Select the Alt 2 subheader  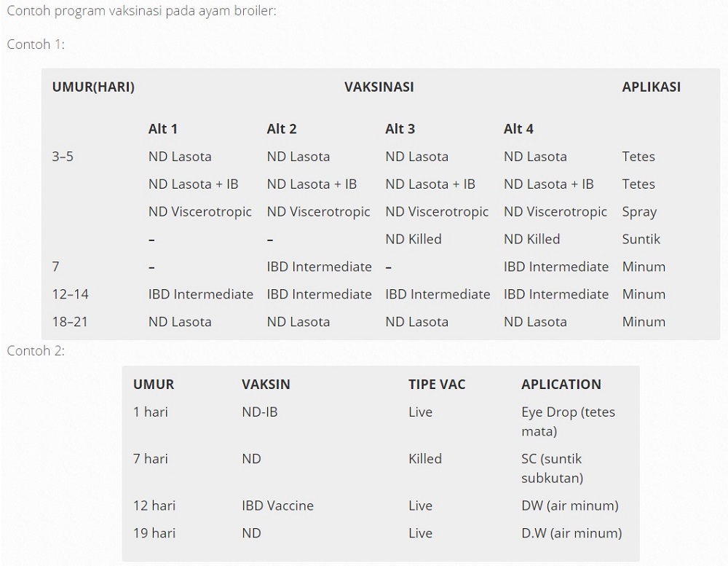coord(281,129)
